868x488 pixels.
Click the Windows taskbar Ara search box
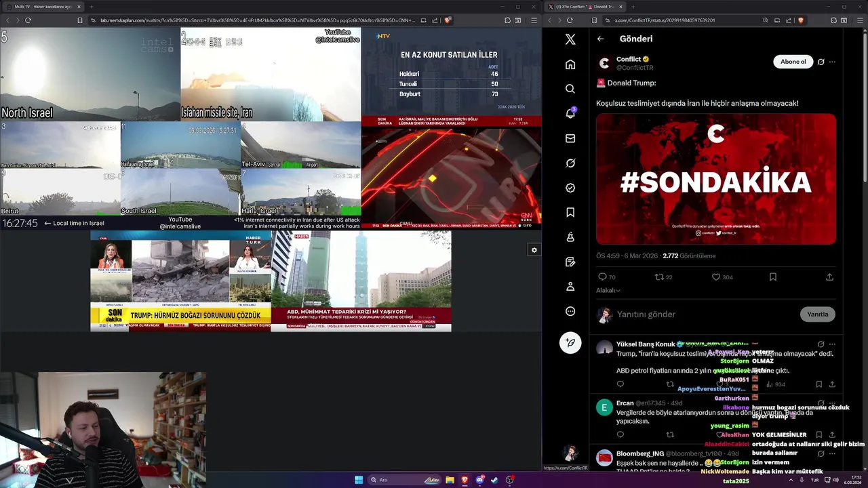(406, 480)
